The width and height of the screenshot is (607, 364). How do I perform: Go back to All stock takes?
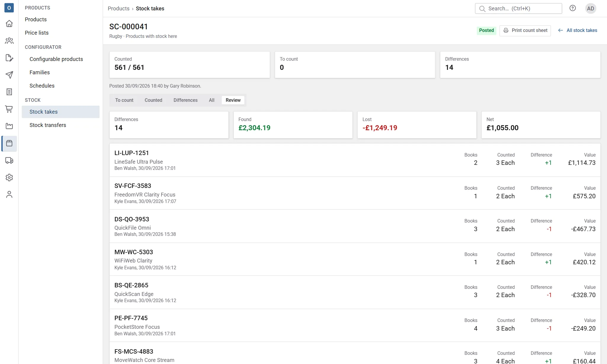(x=578, y=30)
